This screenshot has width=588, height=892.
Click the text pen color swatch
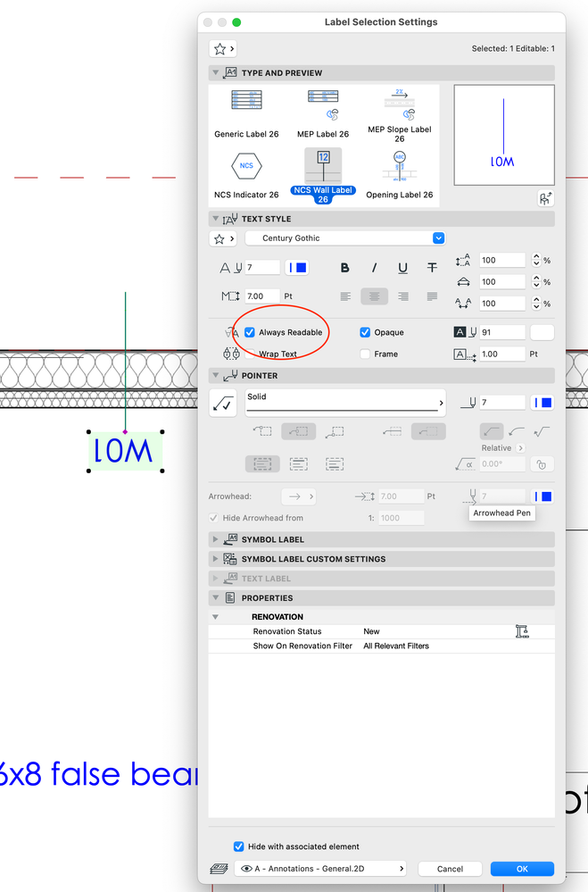click(x=297, y=267)
